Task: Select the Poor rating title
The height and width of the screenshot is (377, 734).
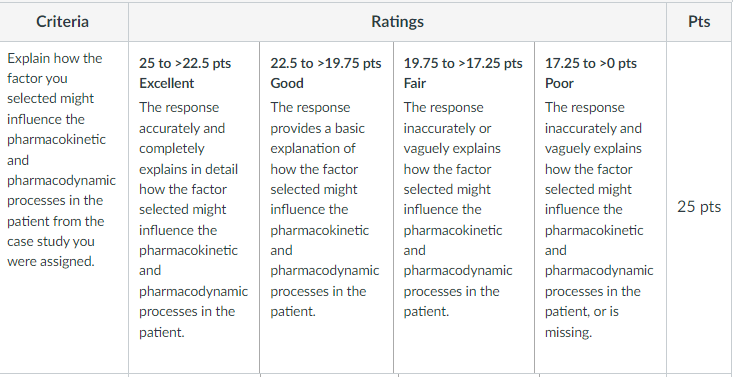Action: coord(559,83)
